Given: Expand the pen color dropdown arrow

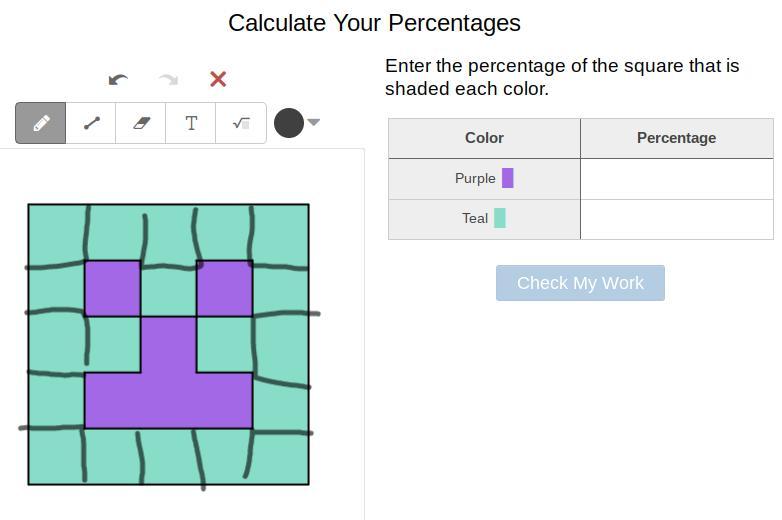Looking at the screenshot, I should point(314,123).
